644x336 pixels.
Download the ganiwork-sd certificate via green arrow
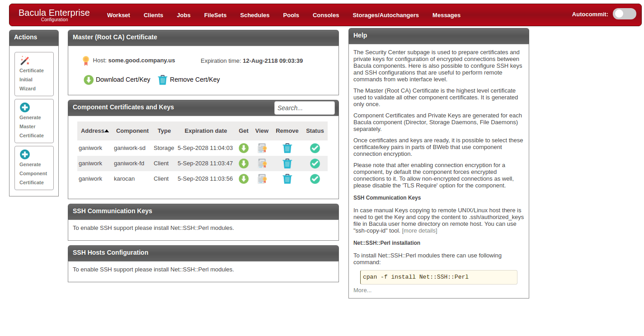(244, 148)
